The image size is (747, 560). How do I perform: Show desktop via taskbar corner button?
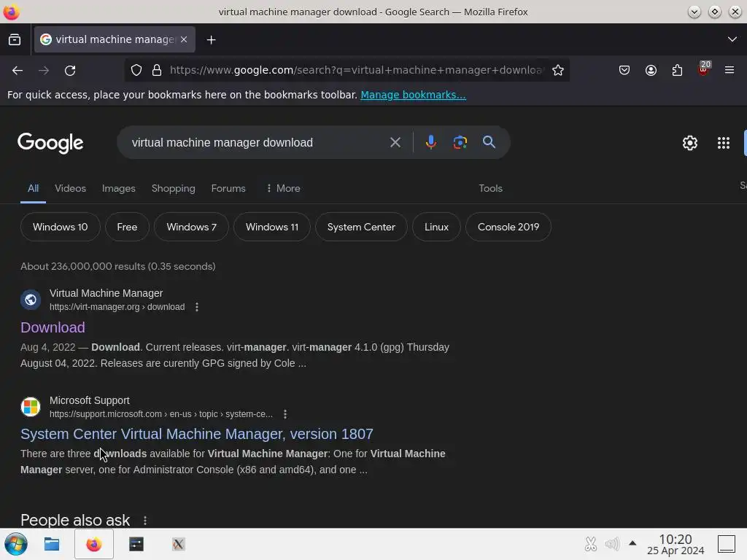[x=727, y=544]
